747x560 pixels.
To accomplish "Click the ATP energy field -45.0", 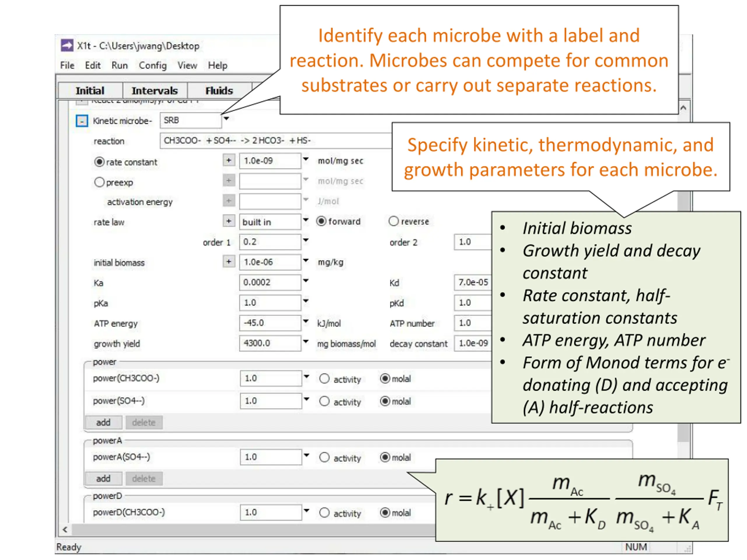I will (270, 323).
